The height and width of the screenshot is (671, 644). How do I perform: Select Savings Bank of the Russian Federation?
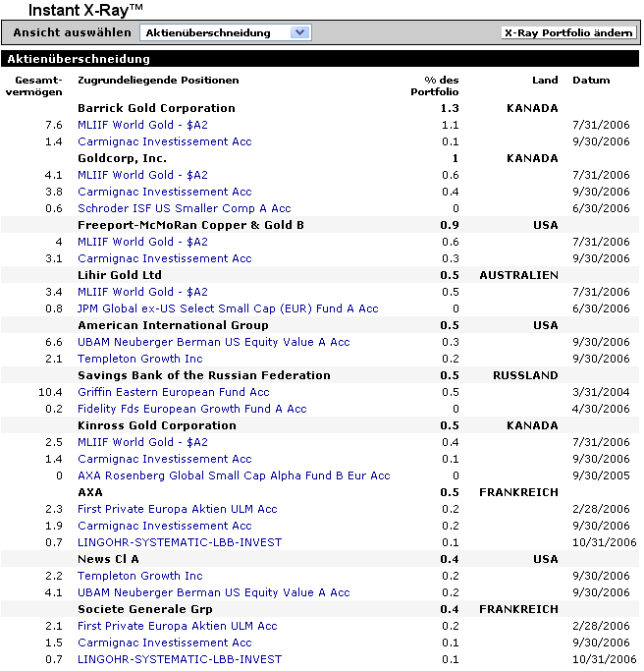click(204, 375)
